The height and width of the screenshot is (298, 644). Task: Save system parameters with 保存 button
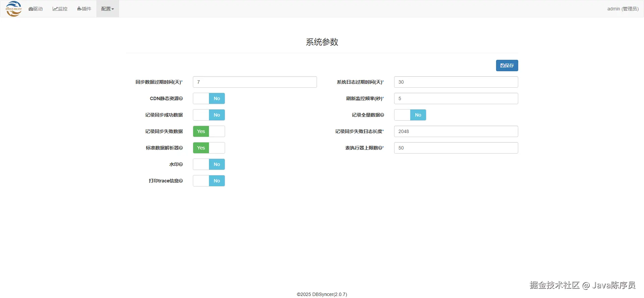coord(507,66)
